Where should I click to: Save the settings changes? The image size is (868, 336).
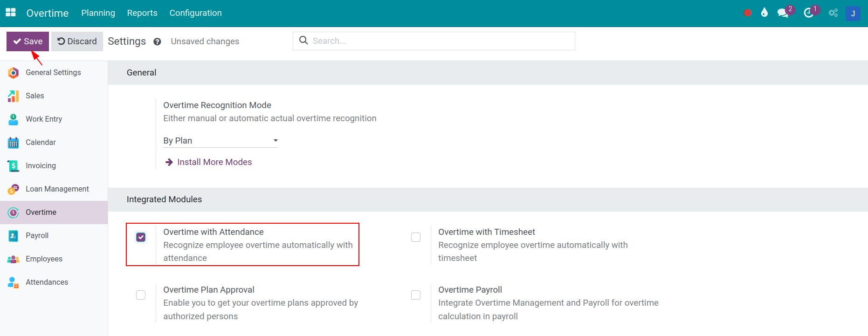click(x=28, y=41)
